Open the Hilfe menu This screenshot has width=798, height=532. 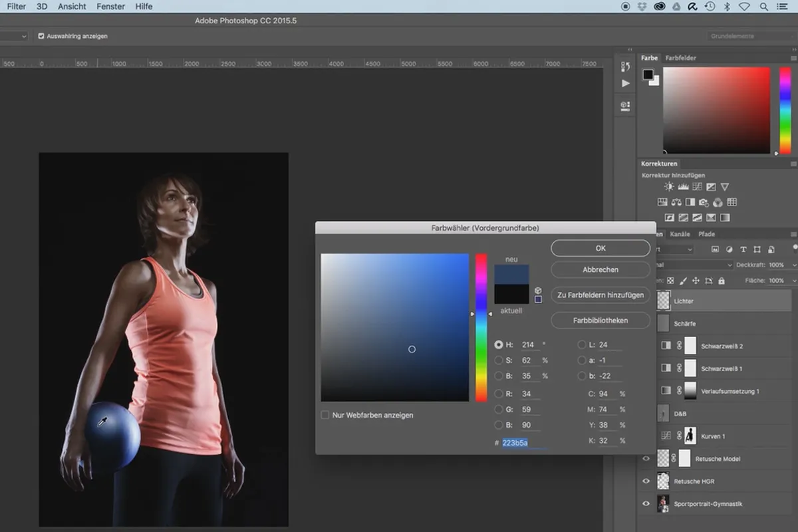pos(144,6)
